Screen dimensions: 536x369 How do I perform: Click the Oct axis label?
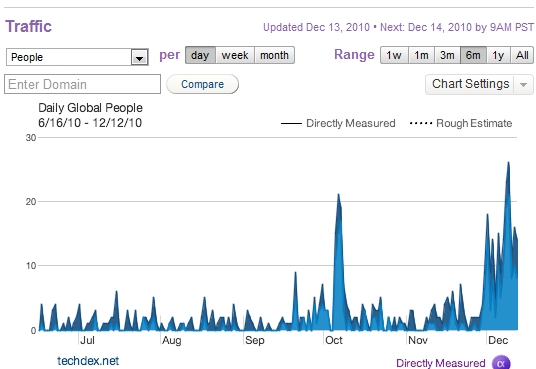(334, 340)
